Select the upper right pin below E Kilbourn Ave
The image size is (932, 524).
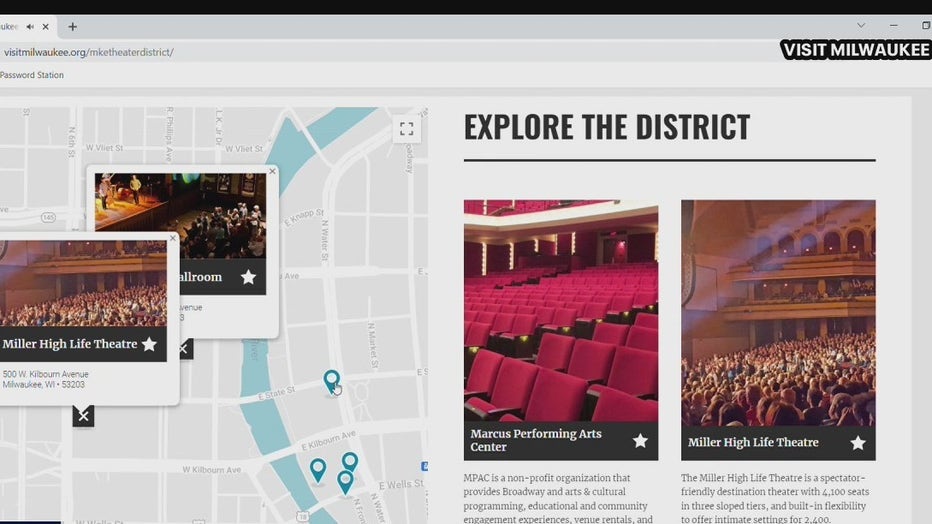point(350,462)
